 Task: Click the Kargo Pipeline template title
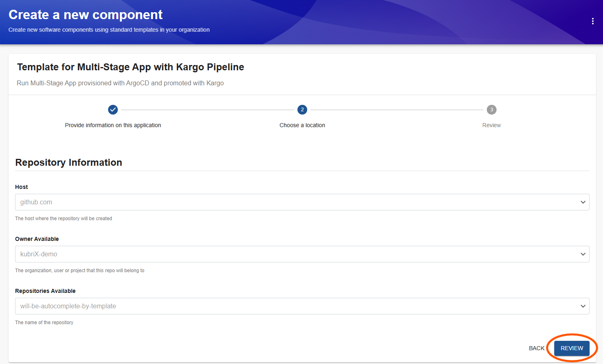[130, 67]
